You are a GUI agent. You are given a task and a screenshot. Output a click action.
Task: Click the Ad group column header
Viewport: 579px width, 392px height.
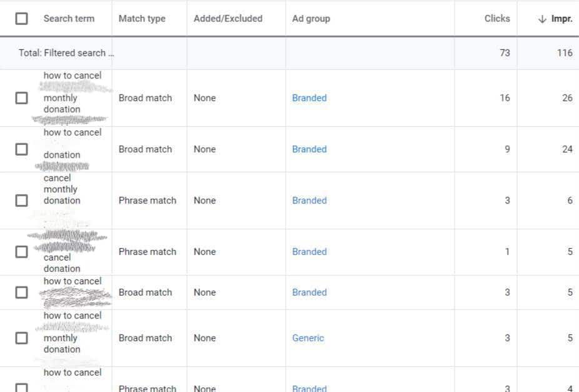[311, 18]
